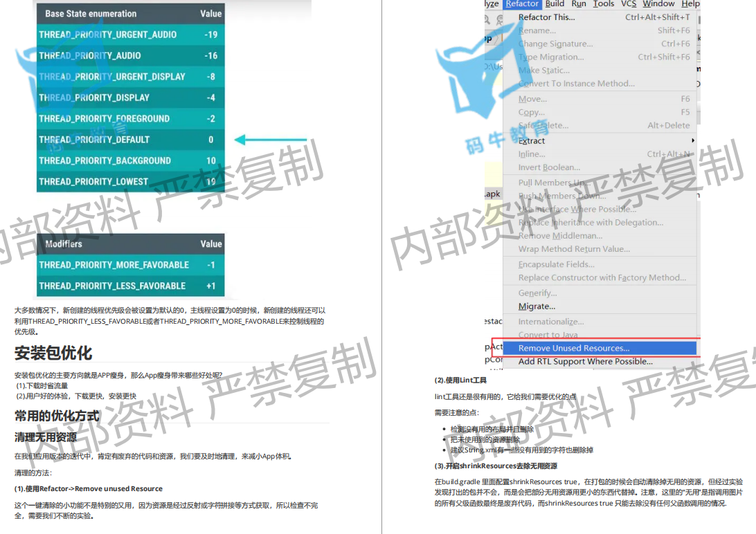Open the Build menu
Image resolution: width=756 pixels, height=534 pixels.
click(x=555, y=4)
